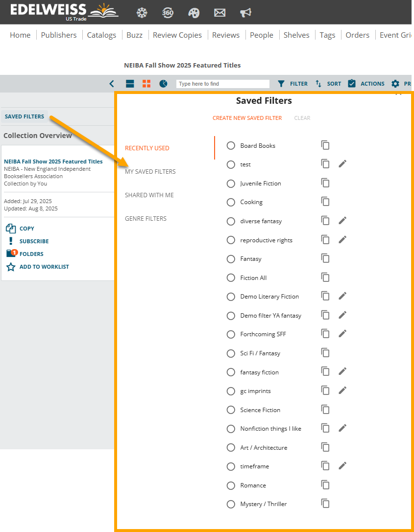Click the megaphone announcements icon
414x532 pixels.
coord(245,13)
